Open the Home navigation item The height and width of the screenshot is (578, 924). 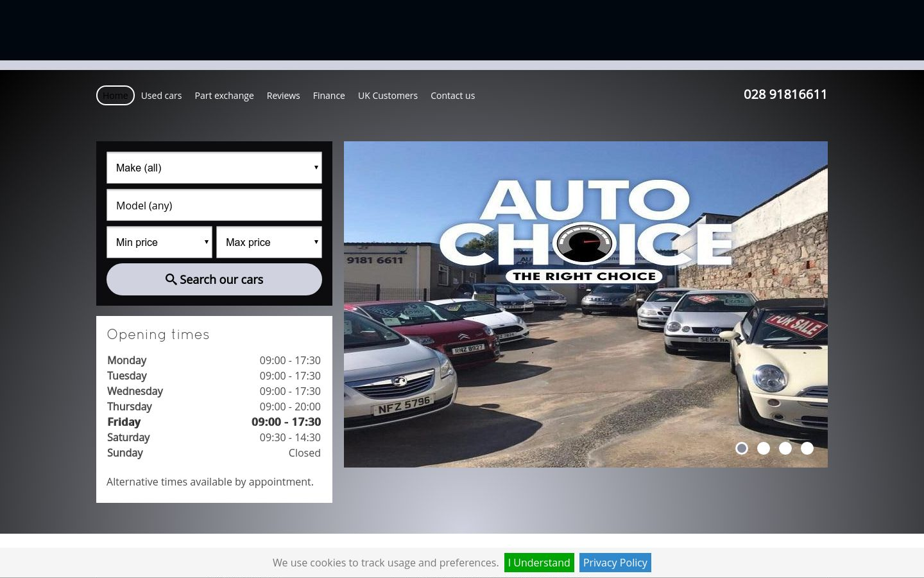tap(116, 95)
